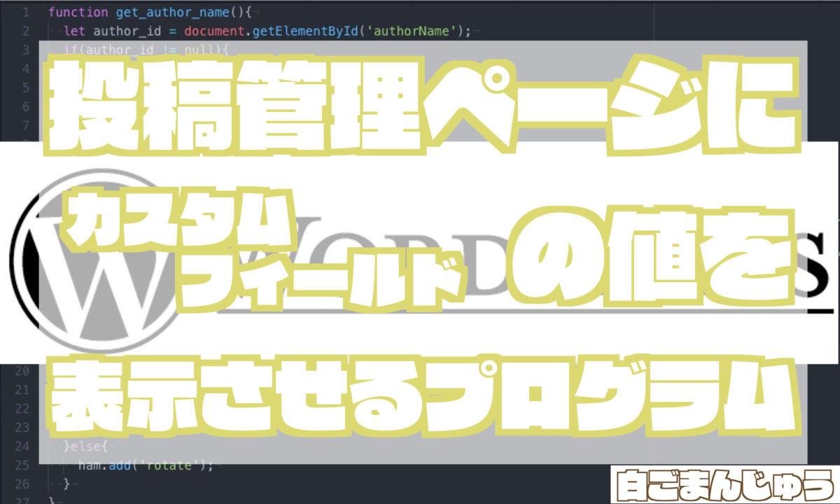This screenshot has width=840, height=504.
Task: Click line number 2 in gutter
Action: 25,31
